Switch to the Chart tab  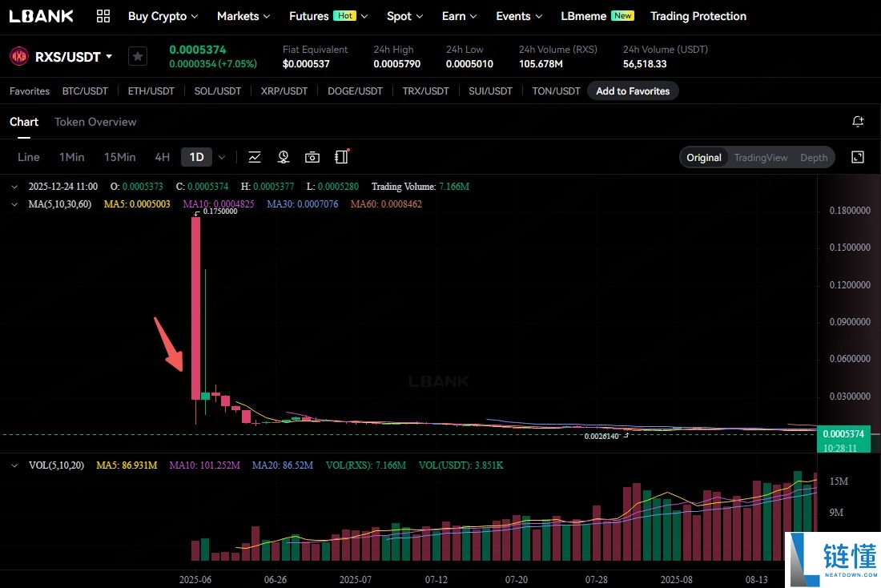click(23, 122)
